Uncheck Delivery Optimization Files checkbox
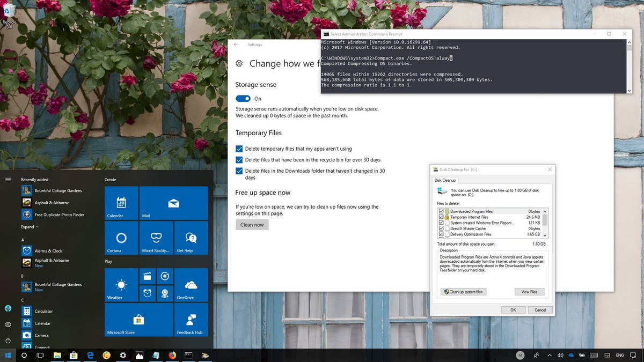644x362 pixels. [x=442, y=234]
